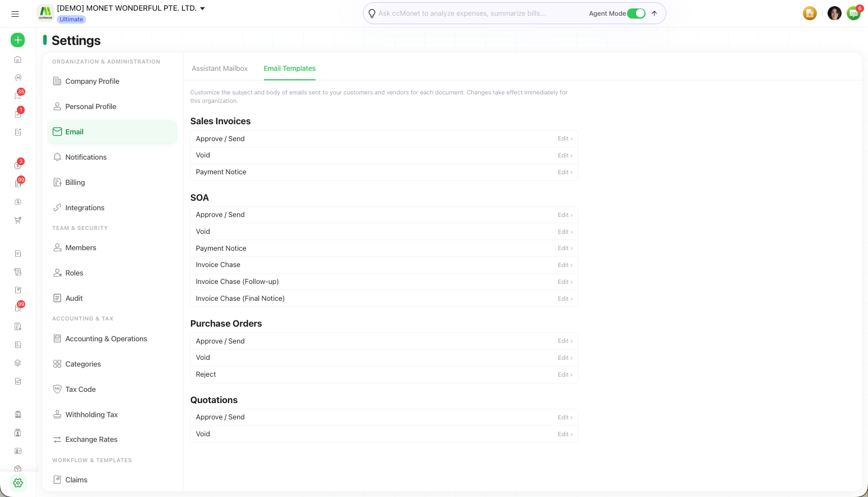The image size is (868, 497).
Task: Open Notifications settings
Action: pyautogui.click(x=112, y=157)
